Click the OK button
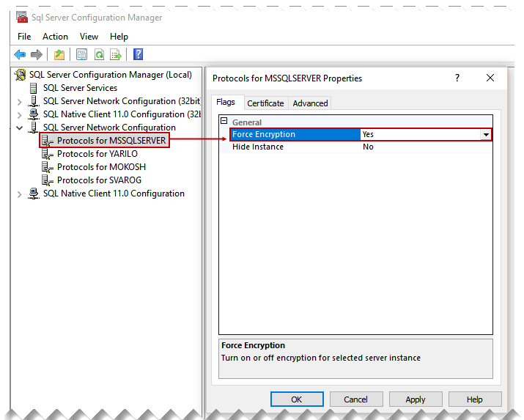Image resolution: width=524 pixels, height=420 pixels. (x=297, y=399)
